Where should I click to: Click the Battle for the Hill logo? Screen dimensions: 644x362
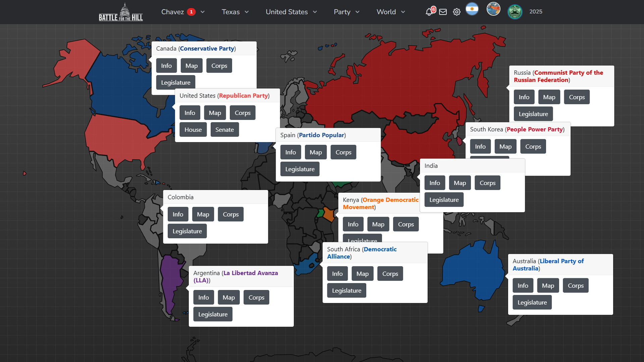(x=121, y=12)
